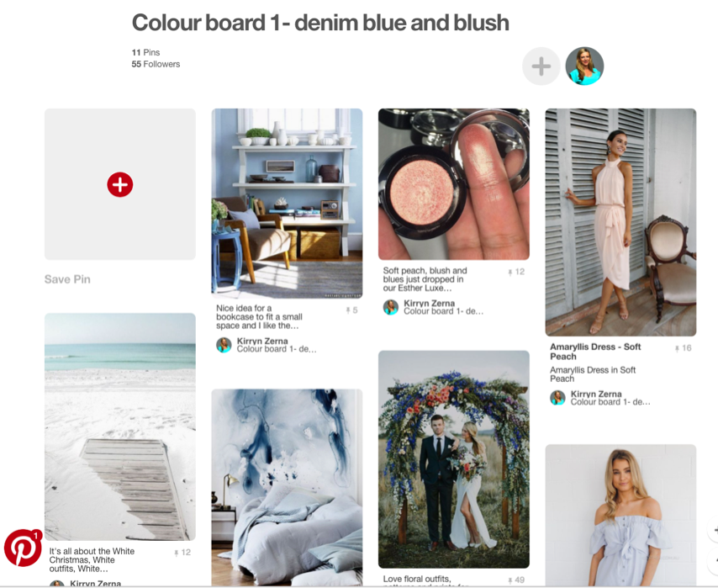Viewport: 718px width, 588px height.
Task: Click the 55 Followers link
Action: point(156,64)
